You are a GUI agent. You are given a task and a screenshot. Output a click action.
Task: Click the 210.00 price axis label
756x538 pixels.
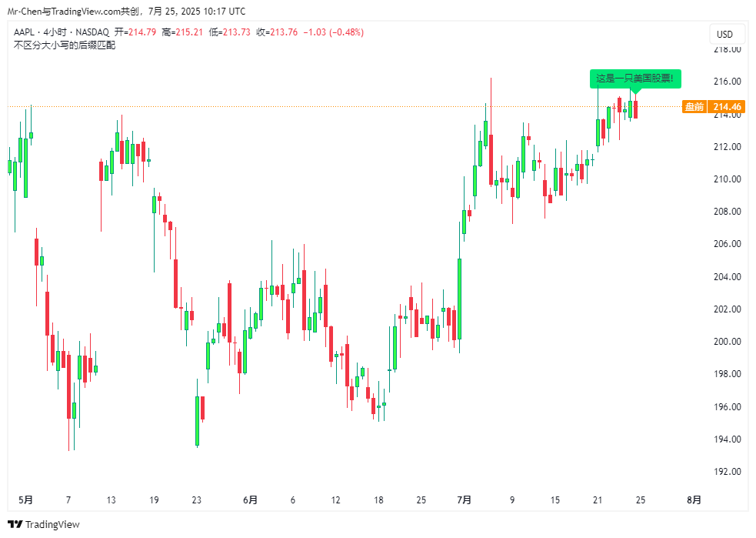tap(727, 179)
